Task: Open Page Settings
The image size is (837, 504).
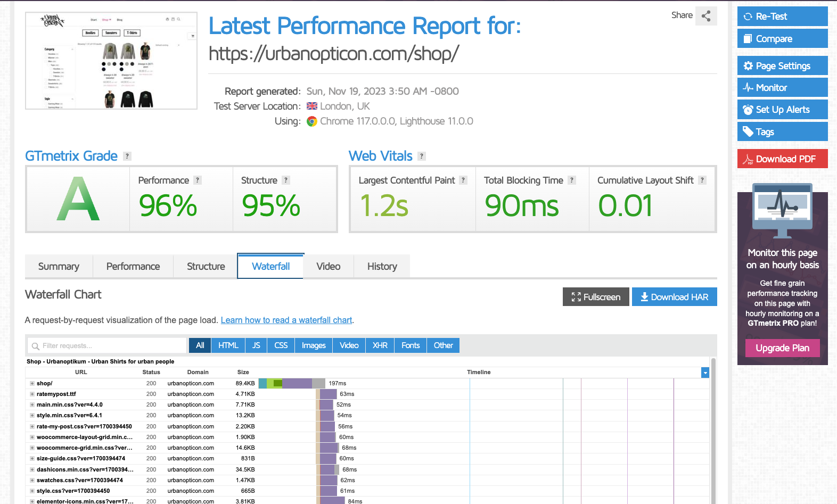Action: pos(782,65)
